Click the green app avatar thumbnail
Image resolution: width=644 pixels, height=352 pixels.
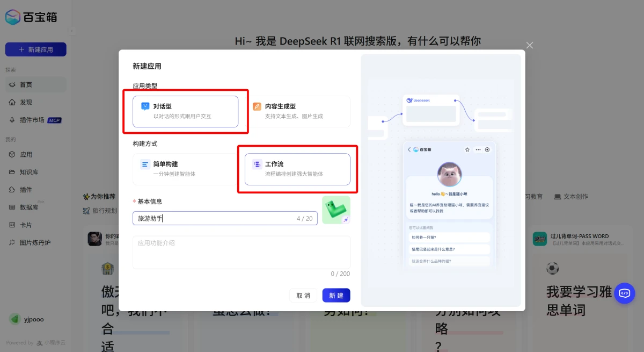tap(336, 210)
